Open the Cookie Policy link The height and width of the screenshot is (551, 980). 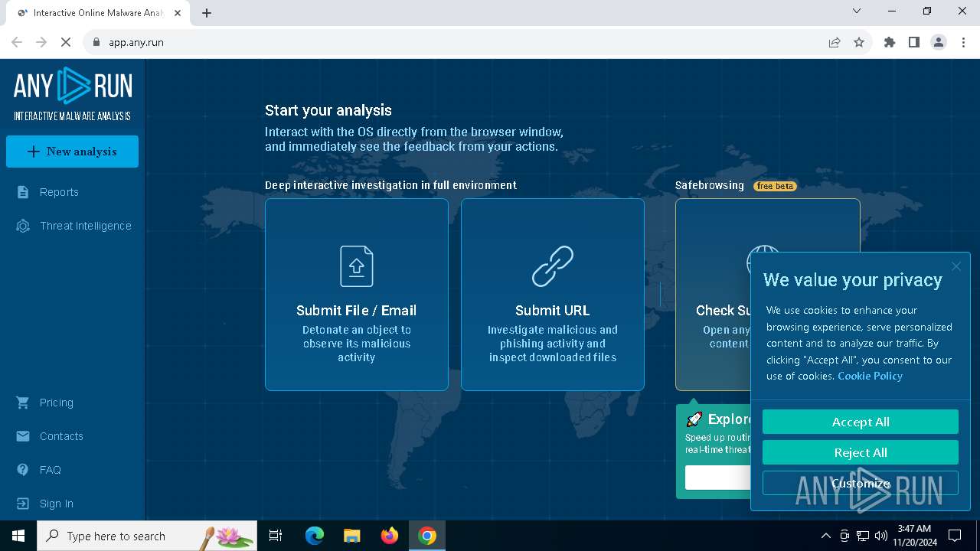pyautogui.click(x=870, y=376)
